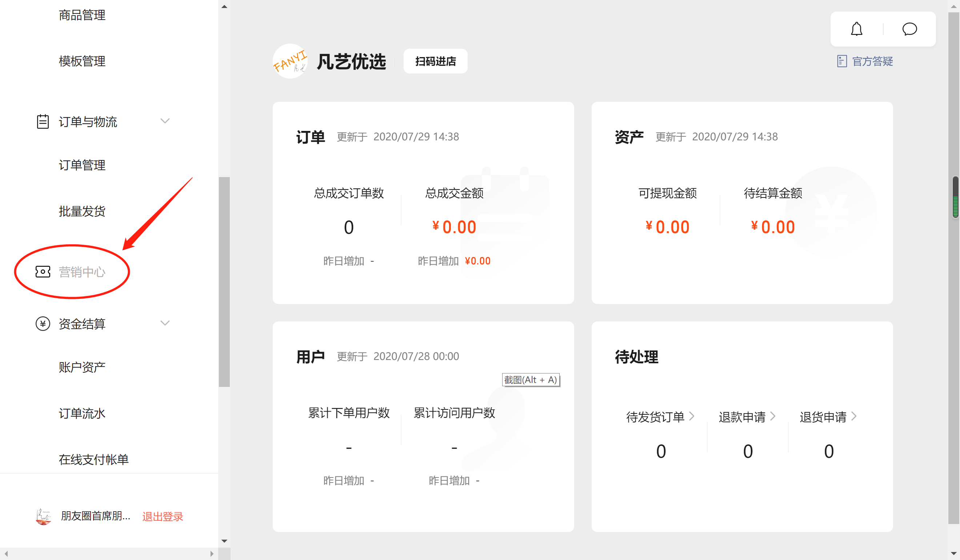960x560 pixels.
Task: Collapse the 订单与物流 section chevron
Action: [165, 121]
